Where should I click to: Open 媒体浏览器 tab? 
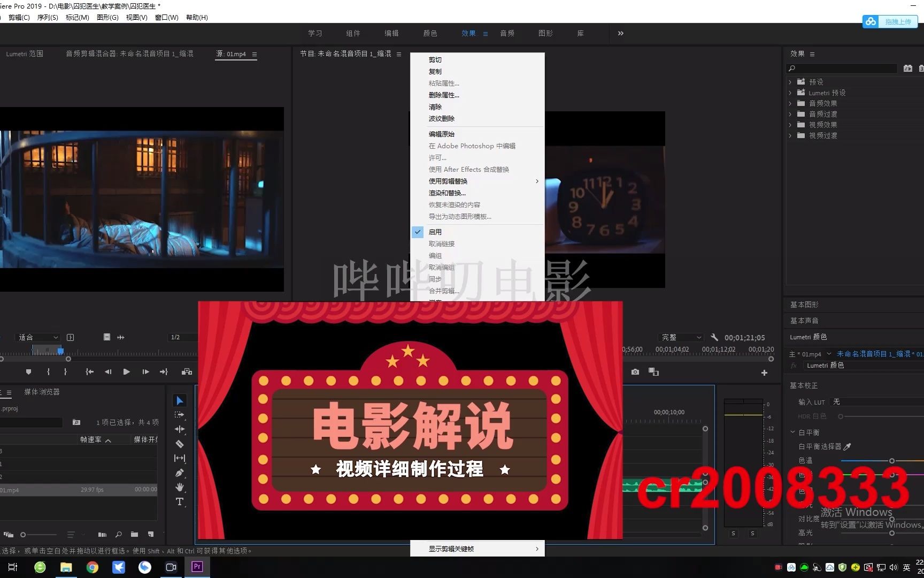click(x=42, y=392)
